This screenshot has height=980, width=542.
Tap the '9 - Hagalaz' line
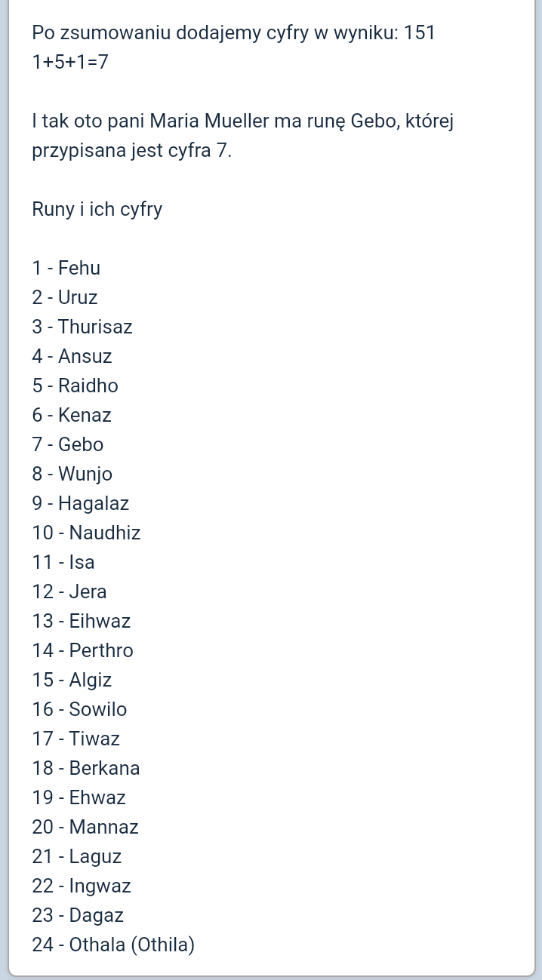(x=81, y=503)
